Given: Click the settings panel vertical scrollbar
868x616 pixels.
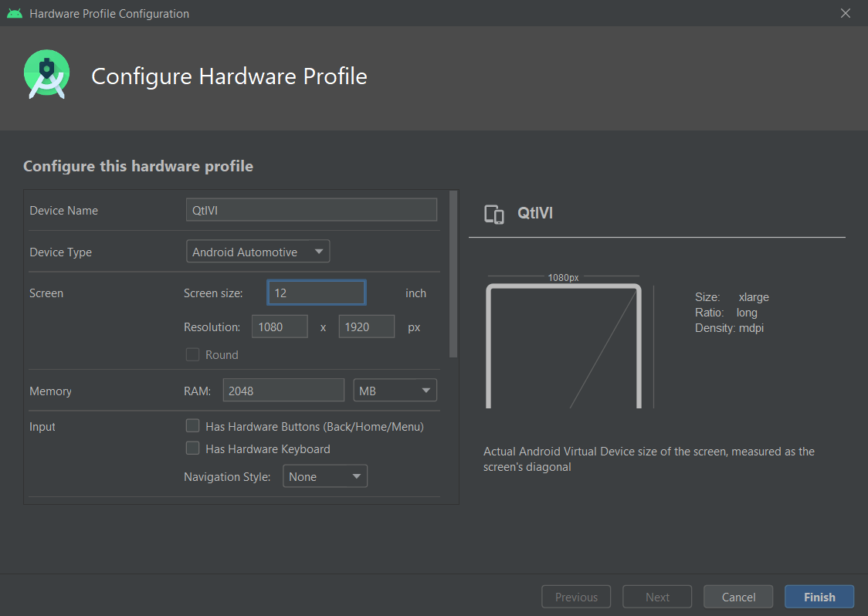Looking at the screenshot, I should coord(454,275).
